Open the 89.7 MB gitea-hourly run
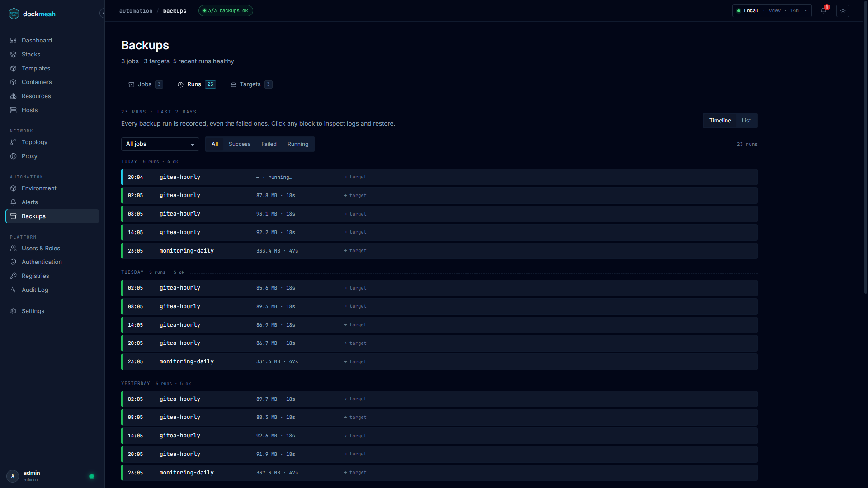The image size is (868, 488). point(439,399)
